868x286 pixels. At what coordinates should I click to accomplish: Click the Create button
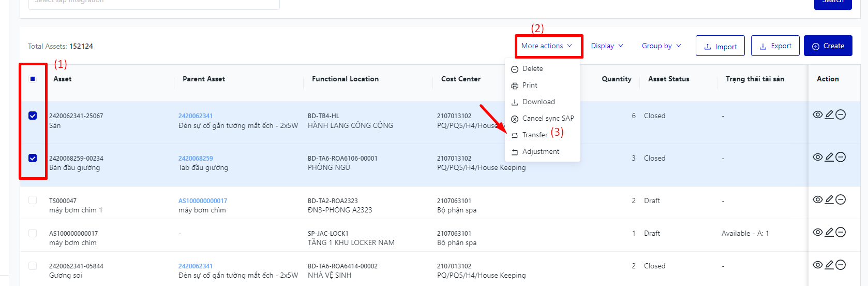(828, 46)
